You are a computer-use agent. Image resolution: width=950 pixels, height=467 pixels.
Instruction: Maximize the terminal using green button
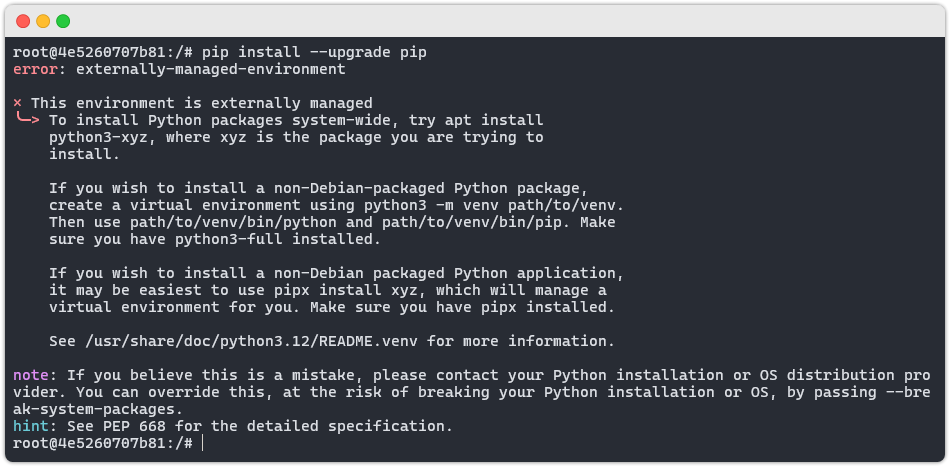coord(63,21)
